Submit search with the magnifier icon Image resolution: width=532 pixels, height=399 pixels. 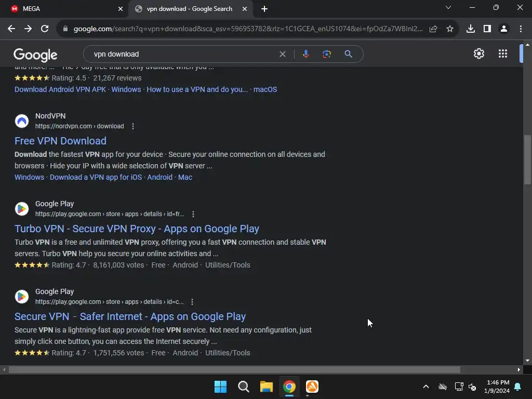348,54
